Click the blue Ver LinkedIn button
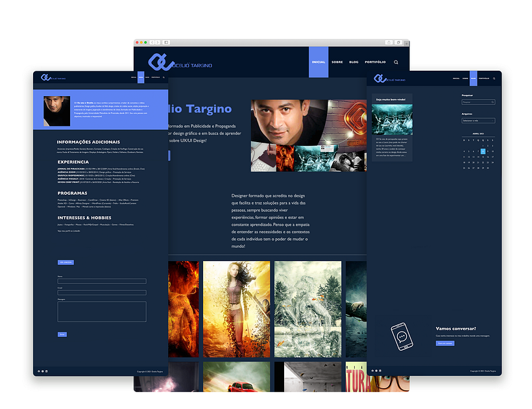The width and height of the screenshot is (532, 409). 66,262
